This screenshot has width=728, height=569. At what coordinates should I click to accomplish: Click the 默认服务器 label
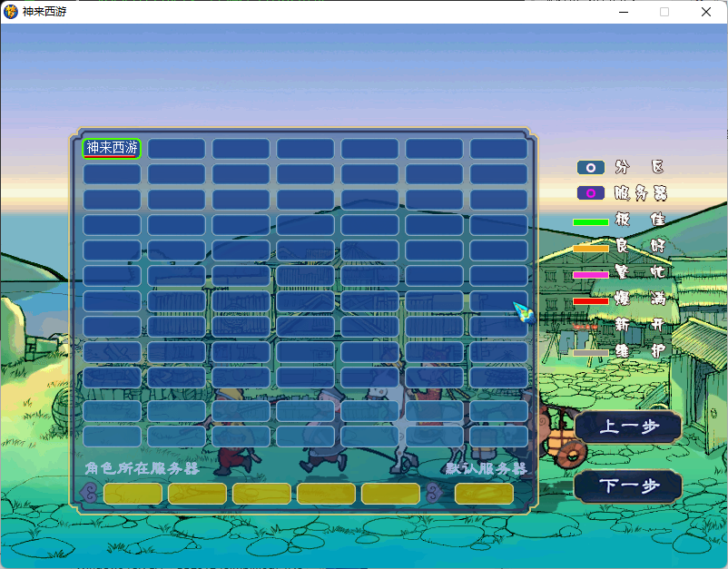[x=487, y=468]
